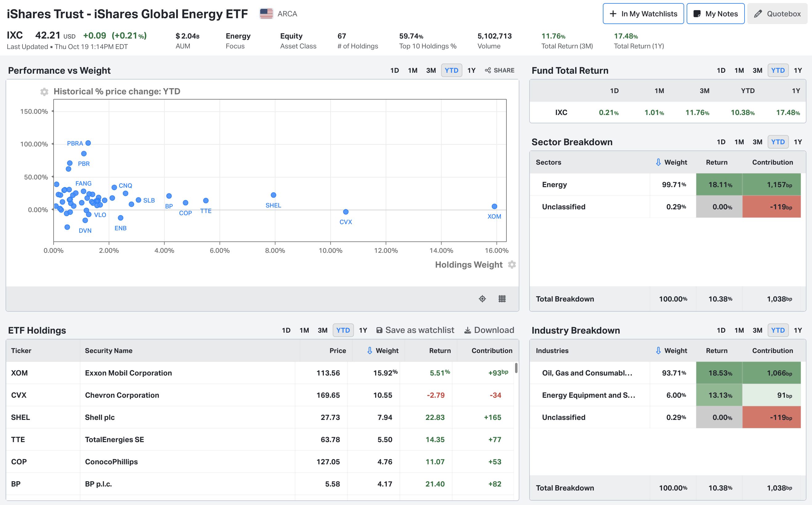Select YTD in Sector Breakdown
The height and width of the screenshot is (505, 812).
pos(778,142)
